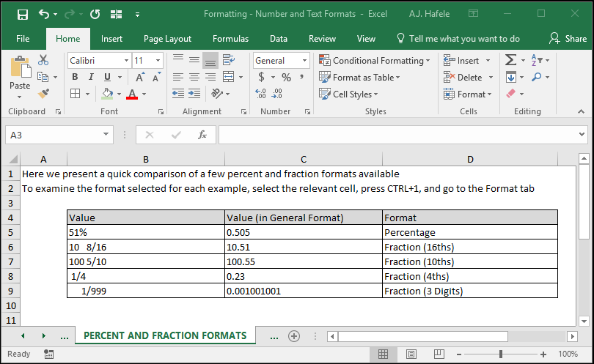The width and height of the screenshot is (594, 364).
Task: Click the Save icon in the Quick Access Toolbar
Action: (x=23, y=15)
